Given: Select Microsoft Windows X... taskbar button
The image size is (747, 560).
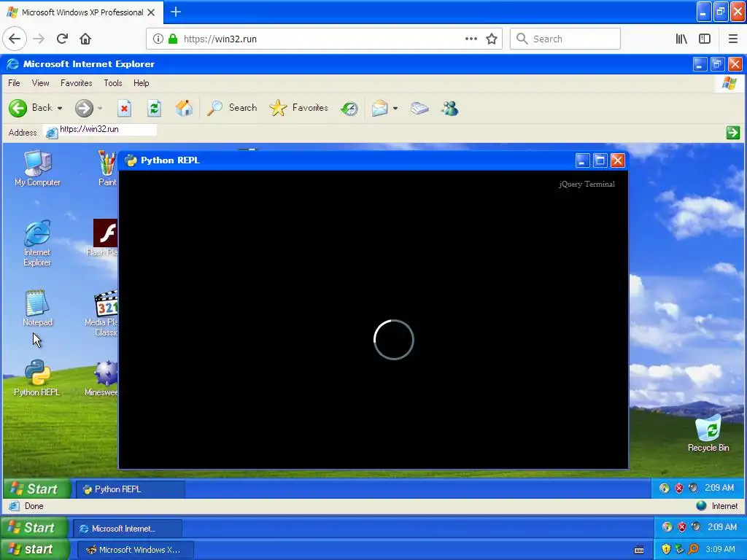Looking at the screenshot, I should pos(135,550).
